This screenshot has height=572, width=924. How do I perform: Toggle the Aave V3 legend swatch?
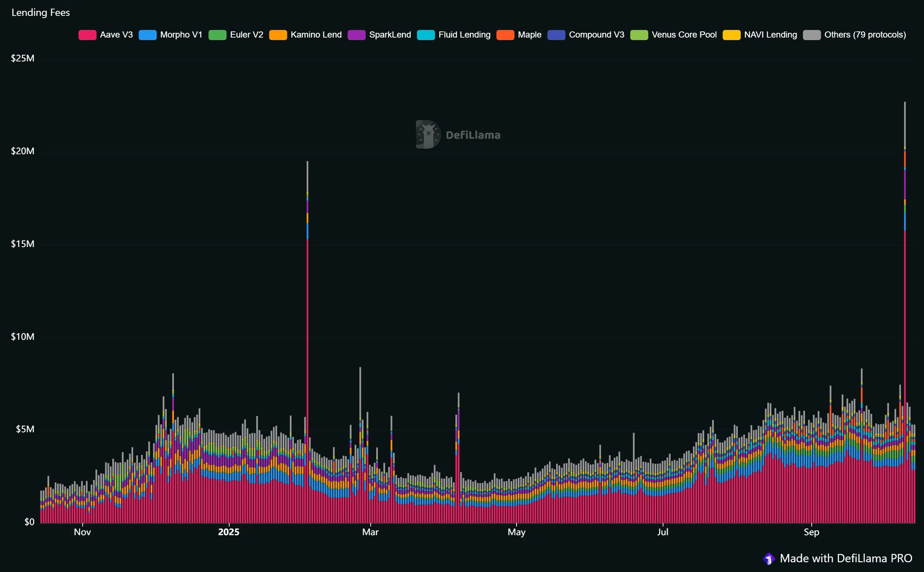click(x=87, y=35)
